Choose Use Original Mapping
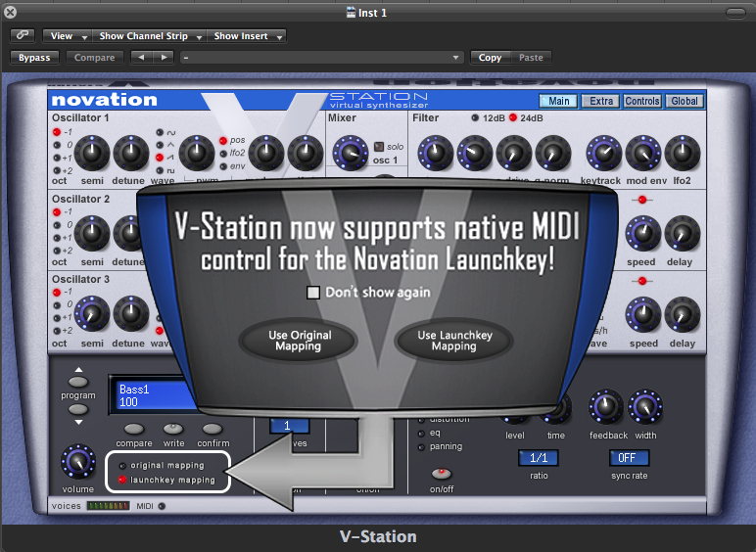The image size is (756, 552). click(299, 341)
